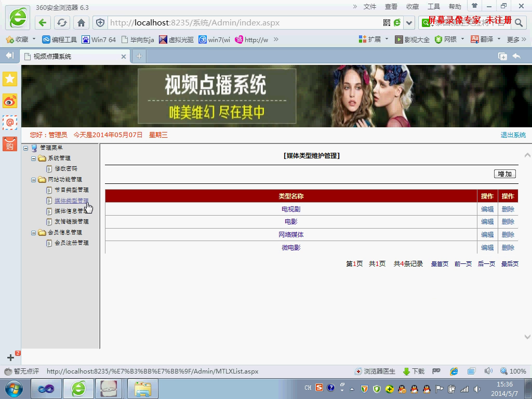Collapse the 会员信息管理 tree folder
The image size is (532, 399).
(33, 233)
